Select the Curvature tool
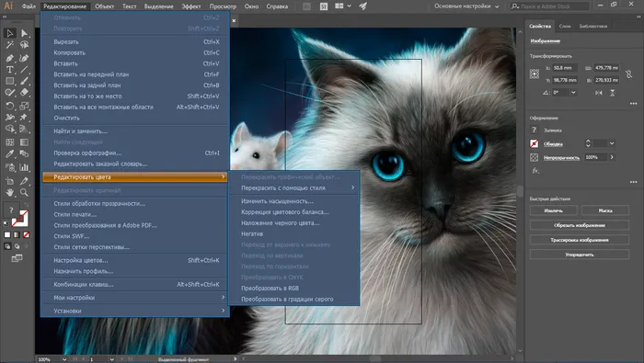This screenshot has height=363, width=644. click(24, 58)
